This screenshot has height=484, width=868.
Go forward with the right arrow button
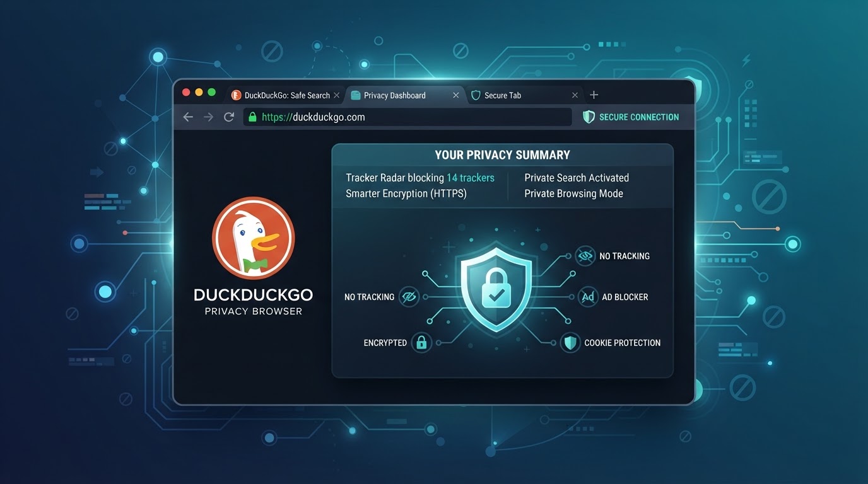(x=208, y=117)
